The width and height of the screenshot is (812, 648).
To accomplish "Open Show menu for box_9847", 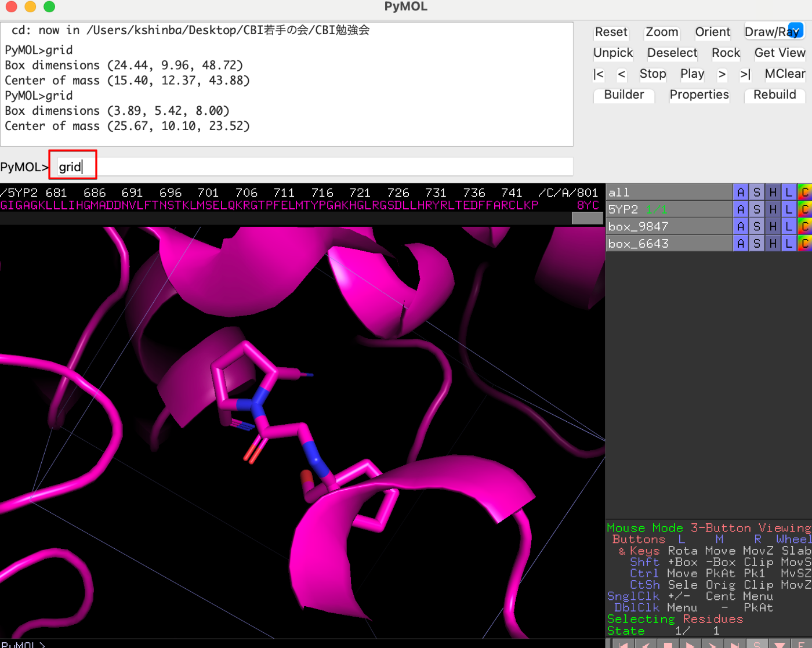I will [x=756, y=226].
